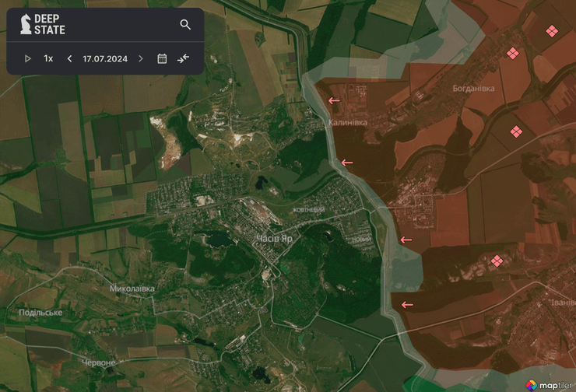Open the calendar date picker
This screenshot has height=392, width=576.
pyautogui.click(x=162, y=58)
